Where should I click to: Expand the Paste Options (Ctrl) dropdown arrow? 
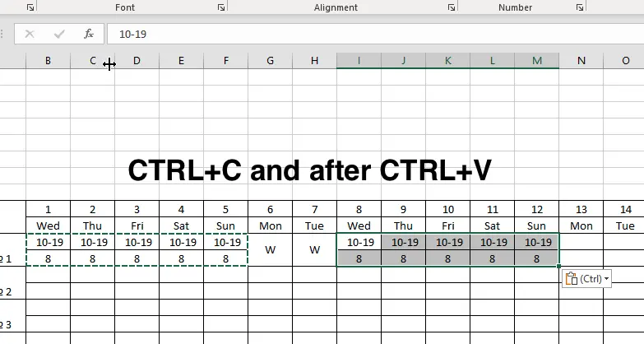607,279
